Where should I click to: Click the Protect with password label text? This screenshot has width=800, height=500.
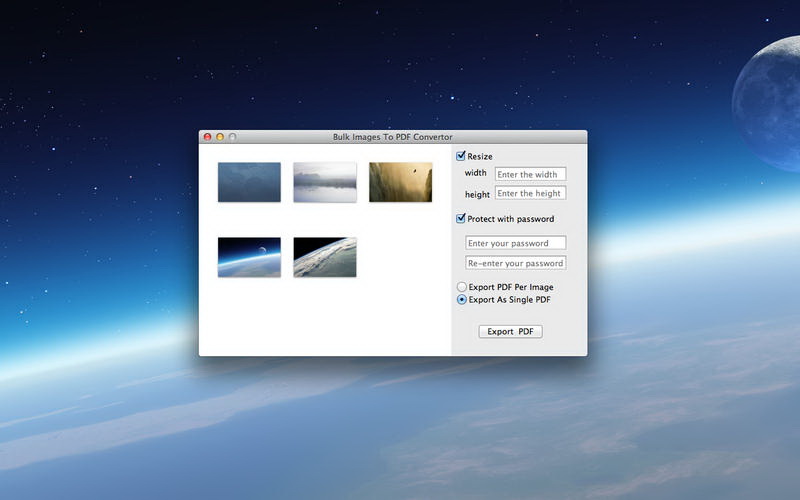(510, 219)
